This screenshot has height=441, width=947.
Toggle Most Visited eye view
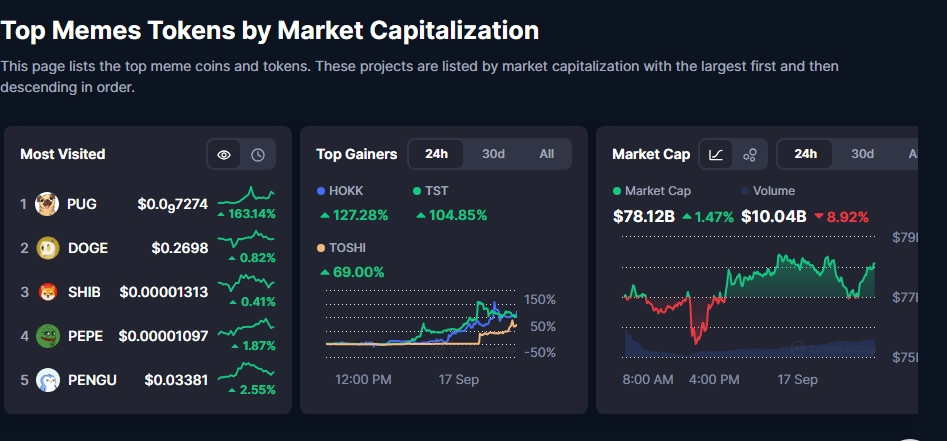tap(224, 154)
